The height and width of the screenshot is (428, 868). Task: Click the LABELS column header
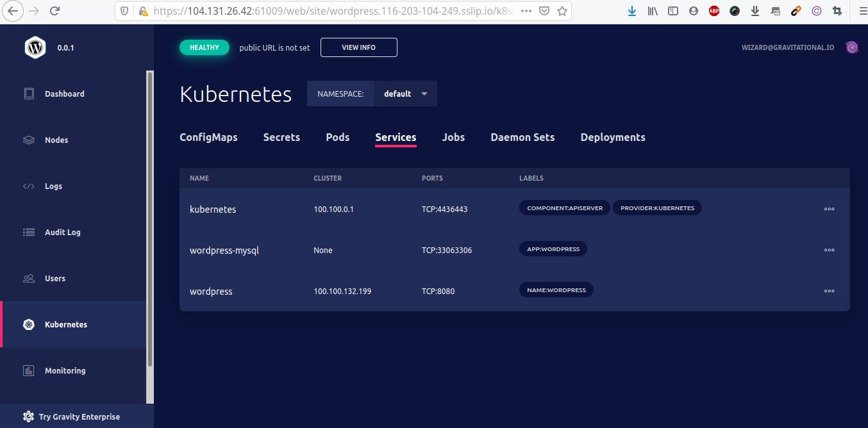coord(531,178)
